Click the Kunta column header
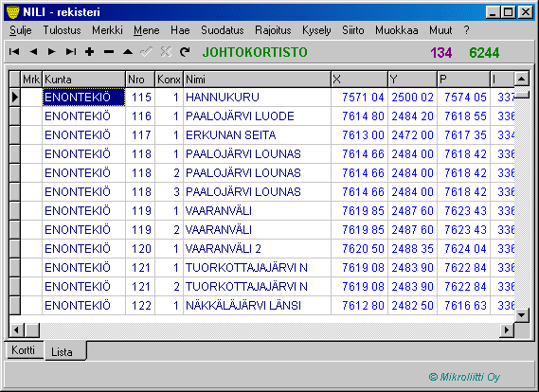 (84, 80)
